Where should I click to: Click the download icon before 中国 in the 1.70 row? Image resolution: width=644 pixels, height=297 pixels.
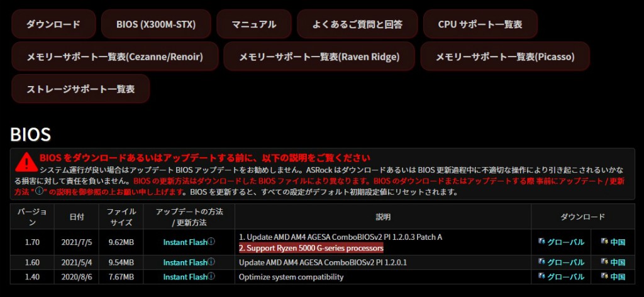pos(604,242)
